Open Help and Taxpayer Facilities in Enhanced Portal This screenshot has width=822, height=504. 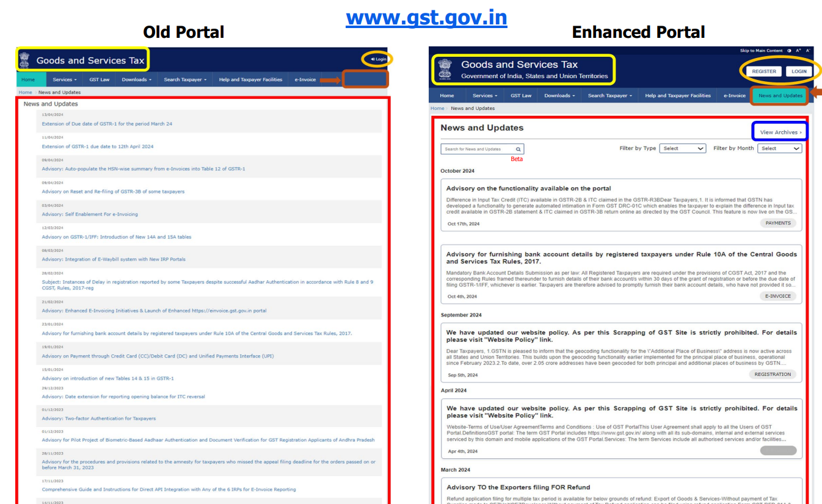point(678,96)
